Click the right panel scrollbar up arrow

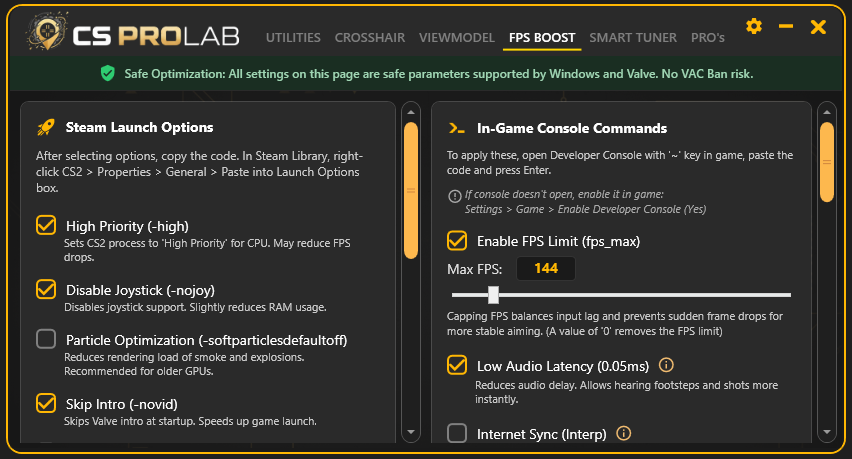[x=826, y=112]
